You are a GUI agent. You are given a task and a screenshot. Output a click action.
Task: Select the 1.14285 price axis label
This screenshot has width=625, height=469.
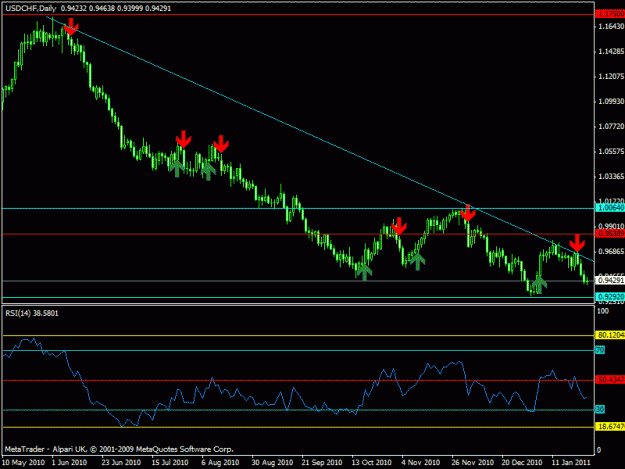pyautogui.click(x=611, y=51)
